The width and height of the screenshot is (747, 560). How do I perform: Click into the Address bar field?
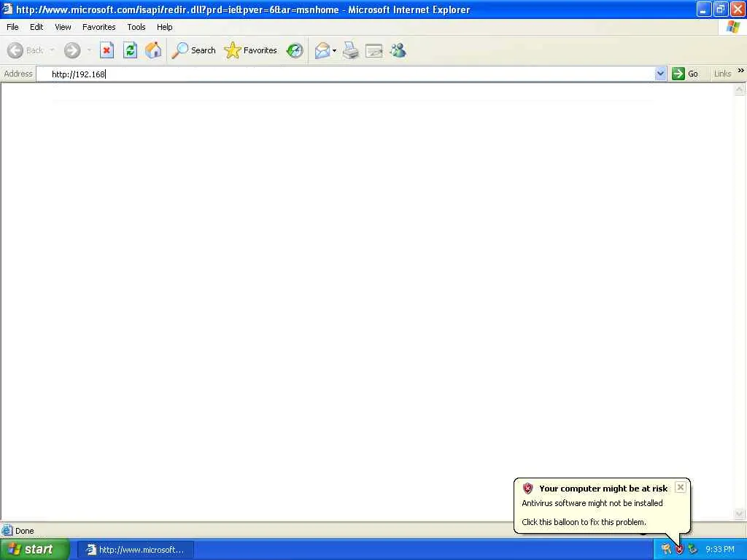point(346,74)
